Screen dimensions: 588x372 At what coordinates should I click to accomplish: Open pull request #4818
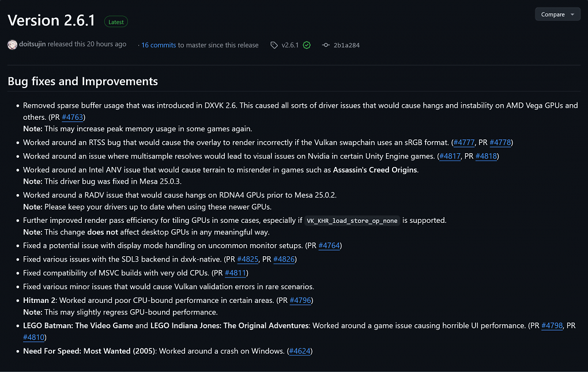(x=486, y=156)
